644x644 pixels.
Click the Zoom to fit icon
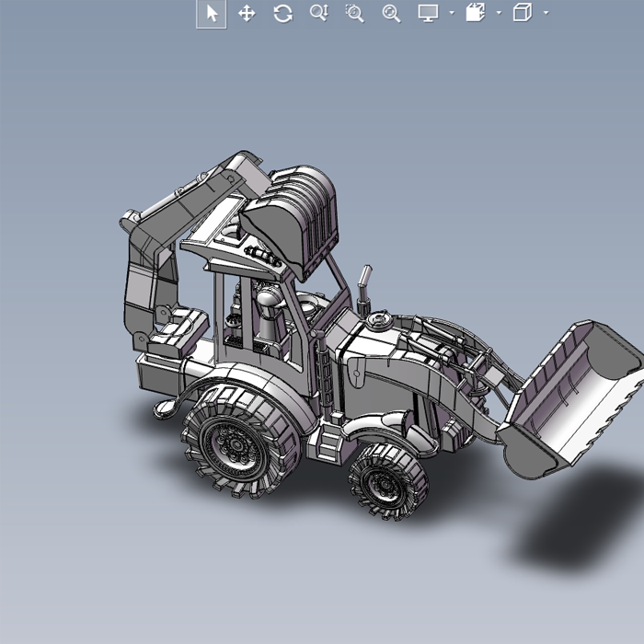click(x=391, y=14)
